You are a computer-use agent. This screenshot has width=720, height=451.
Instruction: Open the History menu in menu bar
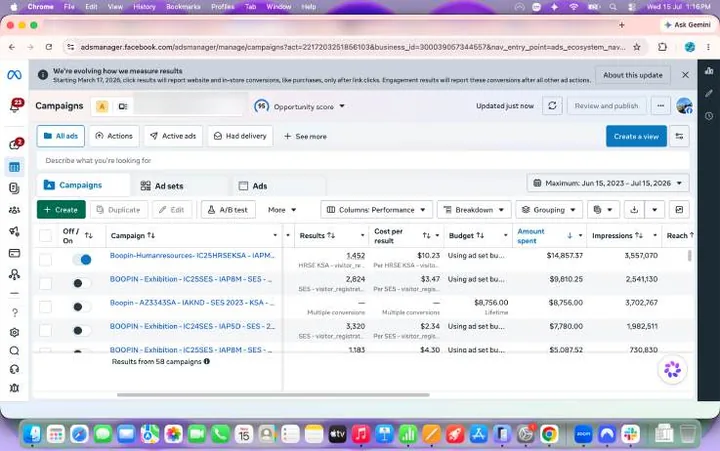click(x=144, y=7)
